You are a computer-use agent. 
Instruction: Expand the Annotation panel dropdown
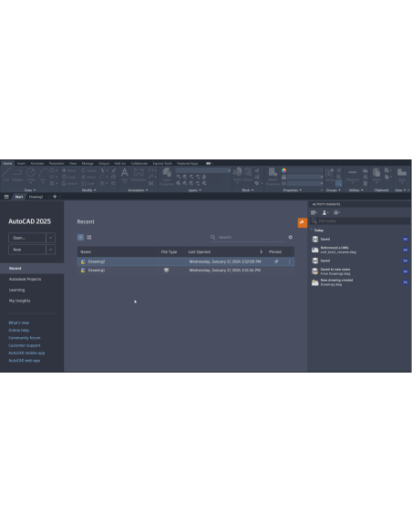(138, 190)
